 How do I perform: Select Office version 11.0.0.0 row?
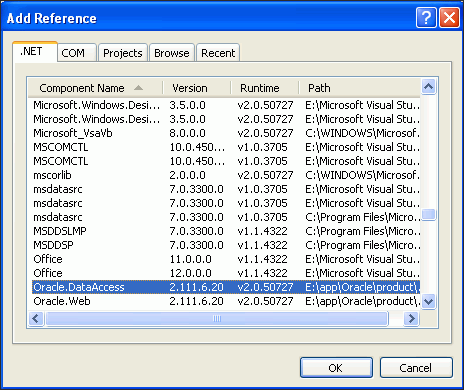click(x=226, y=259)
